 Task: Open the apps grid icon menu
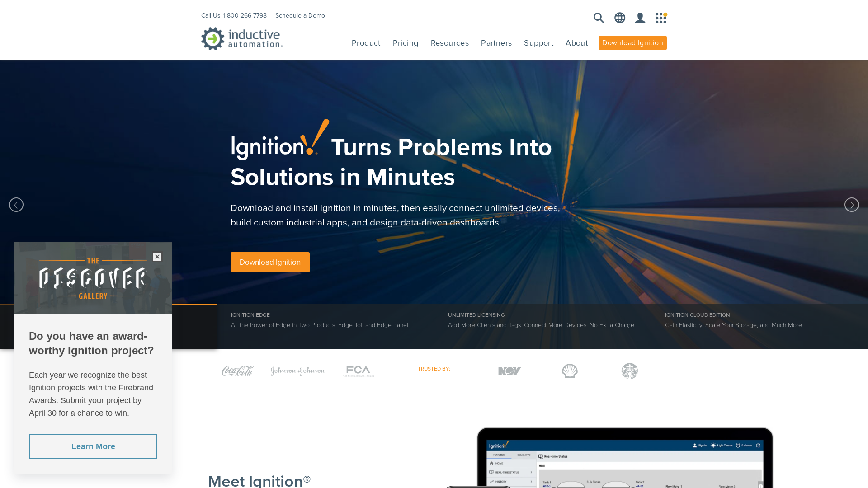(x=660, y=18)
